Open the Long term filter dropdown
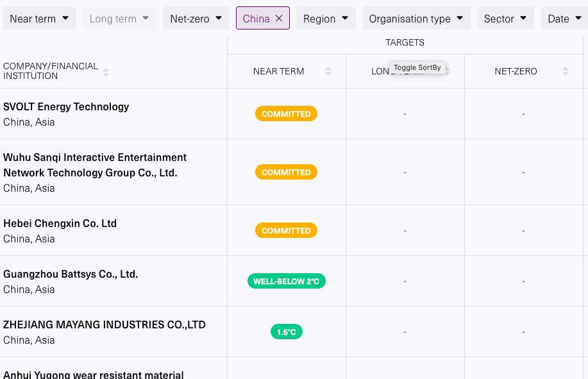The height and width of the screenshot is (379, 588). coord(120,19)
